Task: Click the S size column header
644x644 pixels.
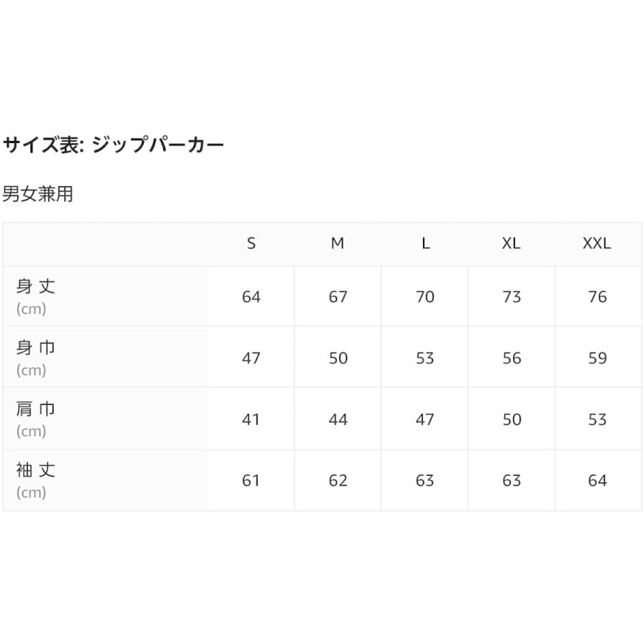Action: [251, 243]
